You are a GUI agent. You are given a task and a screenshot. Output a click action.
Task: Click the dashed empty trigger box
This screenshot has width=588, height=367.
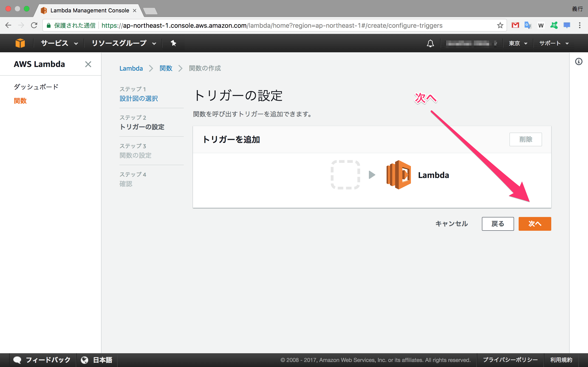pos(345,175)
